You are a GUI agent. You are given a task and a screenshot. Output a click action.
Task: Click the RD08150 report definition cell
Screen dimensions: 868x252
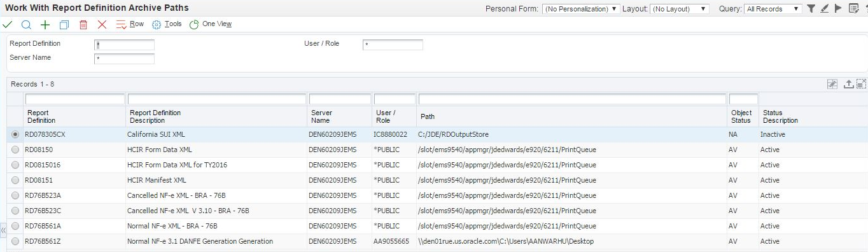point(39,150)
